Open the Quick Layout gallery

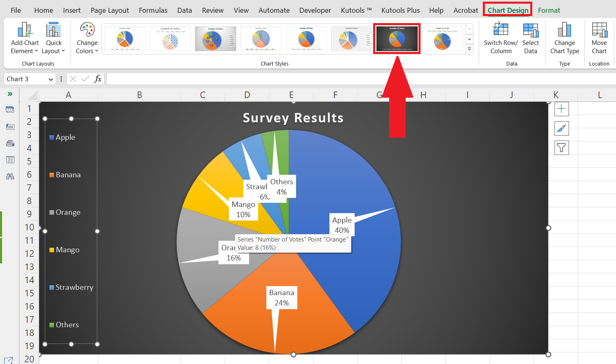coord(54,38)
